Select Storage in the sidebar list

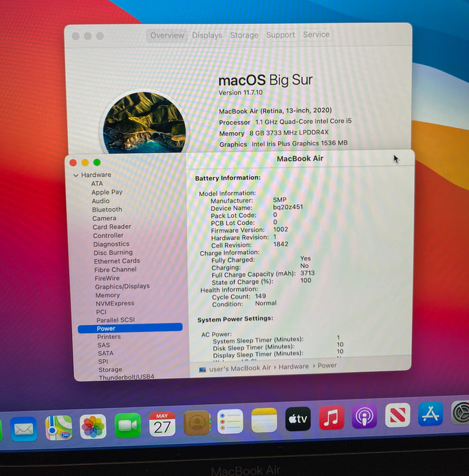(x=110, y=370)
